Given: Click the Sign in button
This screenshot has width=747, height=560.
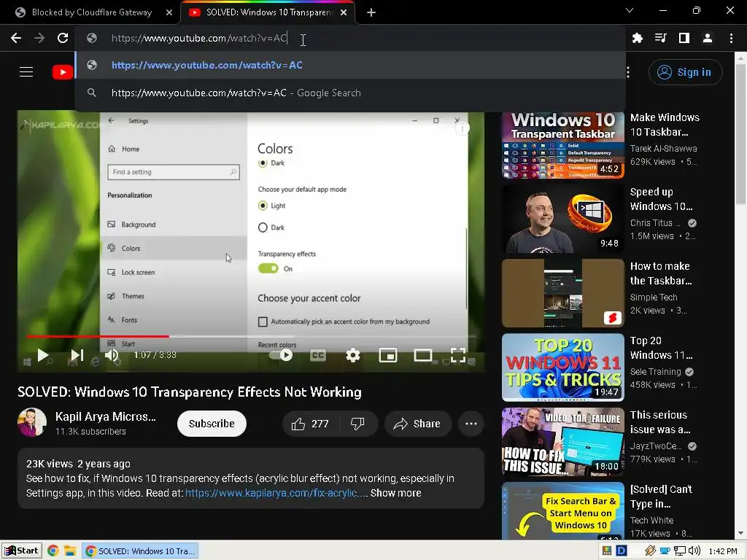Looking at the screenshot, I should click(685, 72).
